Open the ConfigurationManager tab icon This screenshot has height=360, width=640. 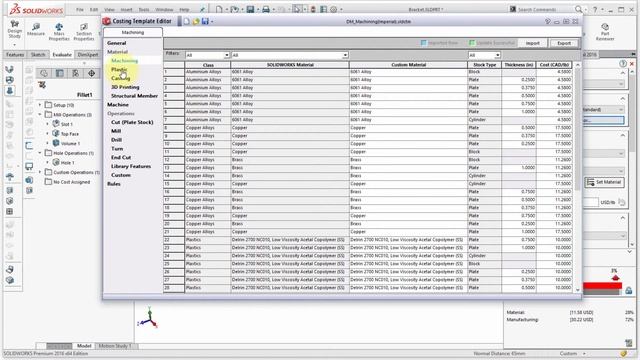tap(76, 73)
